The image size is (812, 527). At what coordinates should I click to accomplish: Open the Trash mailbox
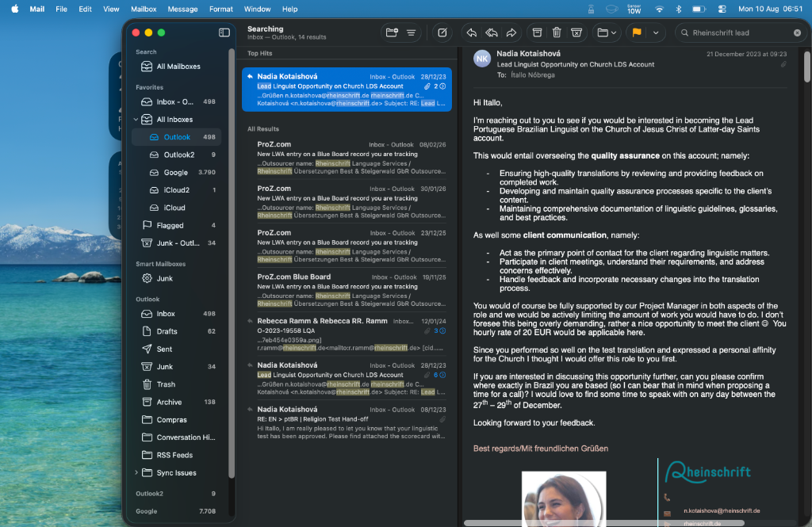(x=178, y=384)
